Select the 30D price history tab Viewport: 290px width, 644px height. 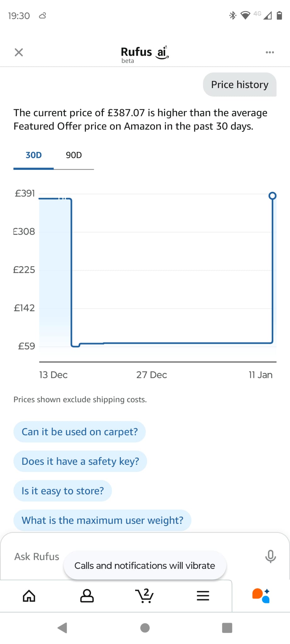pos(34,155)
